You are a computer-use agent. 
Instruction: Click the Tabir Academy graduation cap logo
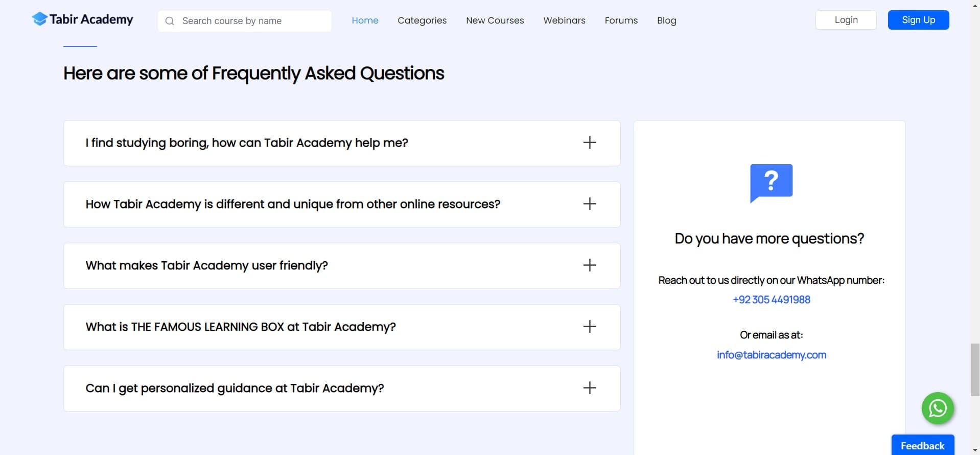click(x=39, y=19)
